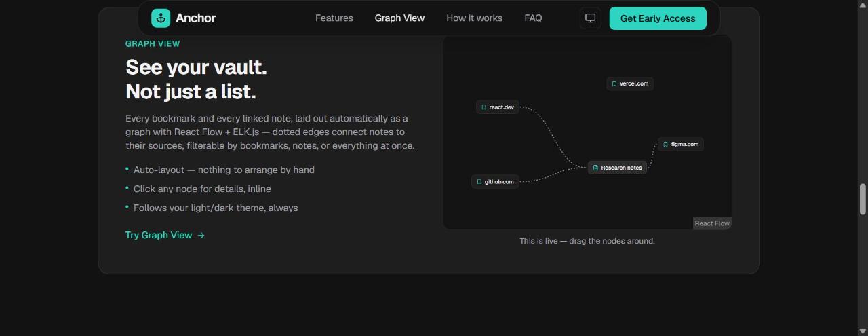Click the Anchor brand name text
Viewport: 868px width, 336px height.
click(195, 18)
